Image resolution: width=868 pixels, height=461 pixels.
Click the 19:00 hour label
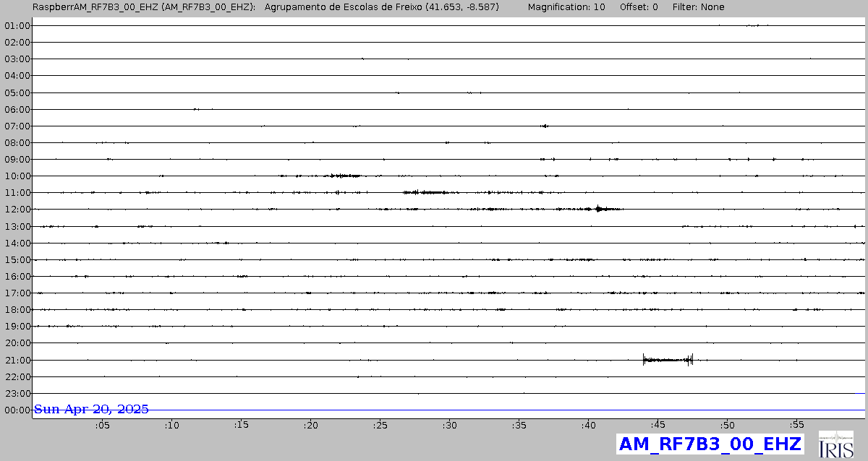tap(17, 327)
